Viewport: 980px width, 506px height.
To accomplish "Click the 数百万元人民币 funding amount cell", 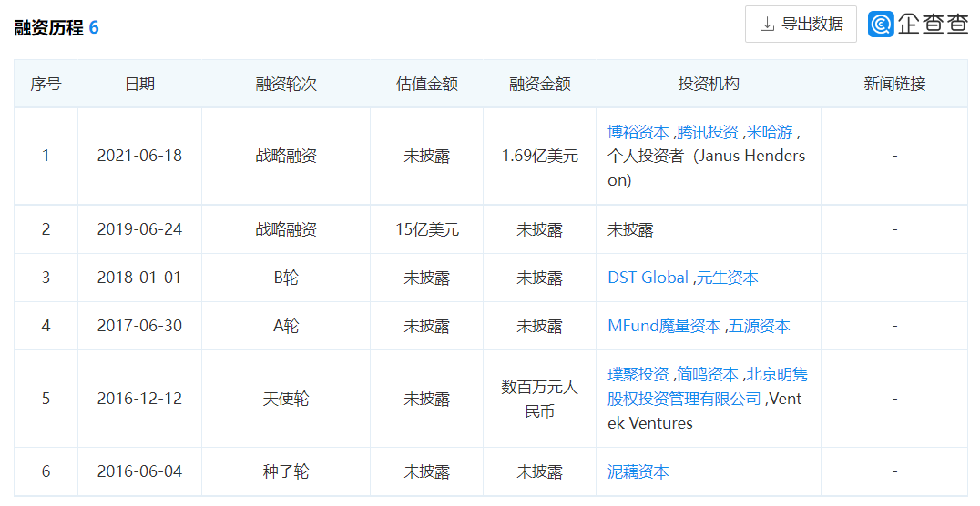I will (539, 399).
